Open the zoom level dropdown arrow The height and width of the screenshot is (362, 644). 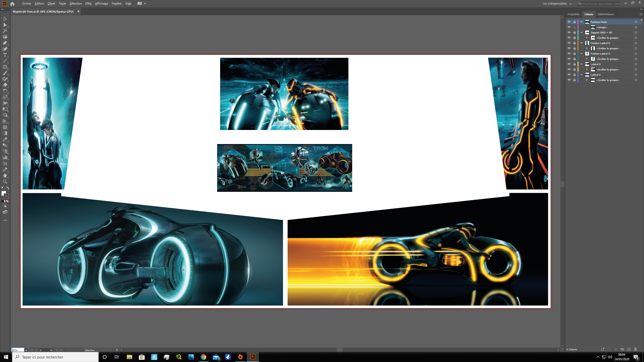click(x=26, y=350)
